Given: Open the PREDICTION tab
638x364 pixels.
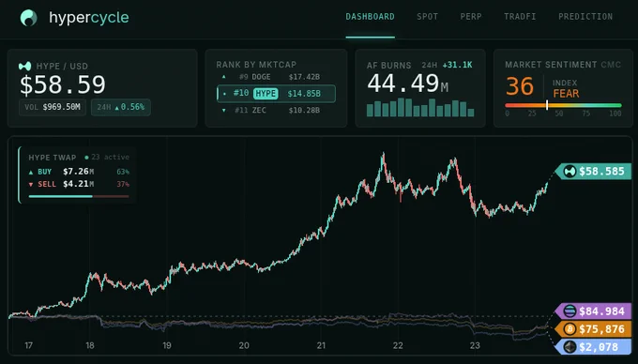Looking at the screenshot, I should pyautogui.click(x=585, y=17).
